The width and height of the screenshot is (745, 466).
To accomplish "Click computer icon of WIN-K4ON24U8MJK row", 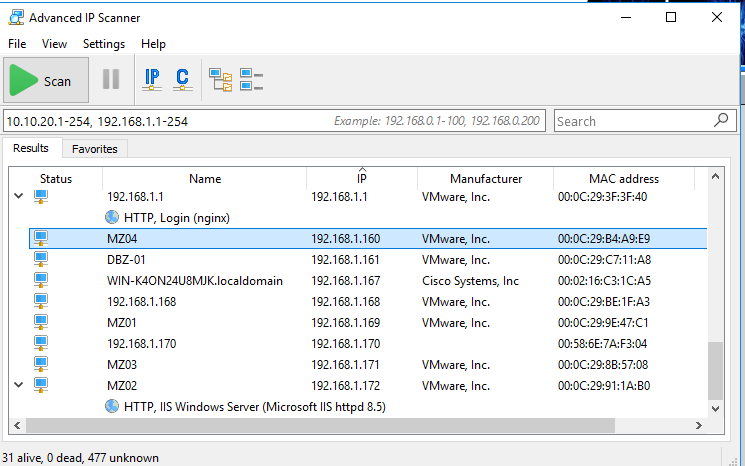I will (41, 280).
